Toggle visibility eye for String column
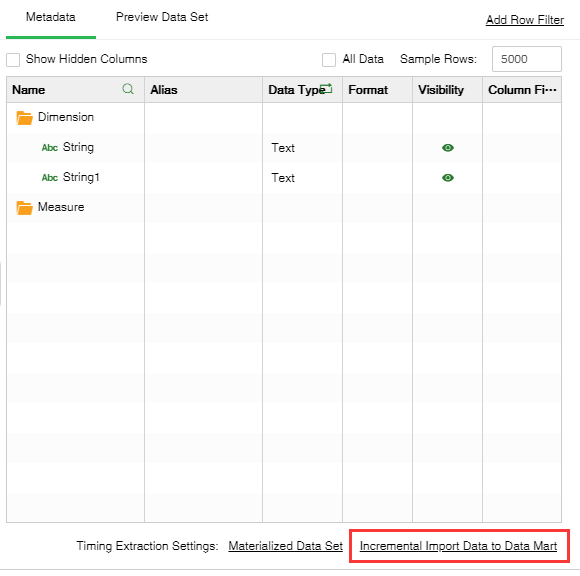The height and width of the screenshot is (576, 580). pos(448,148)
